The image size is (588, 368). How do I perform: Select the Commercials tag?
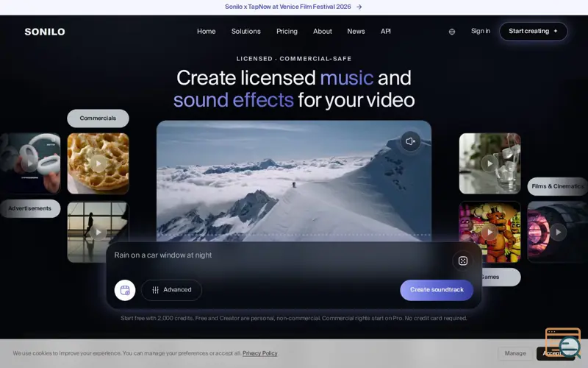(98, 118)
